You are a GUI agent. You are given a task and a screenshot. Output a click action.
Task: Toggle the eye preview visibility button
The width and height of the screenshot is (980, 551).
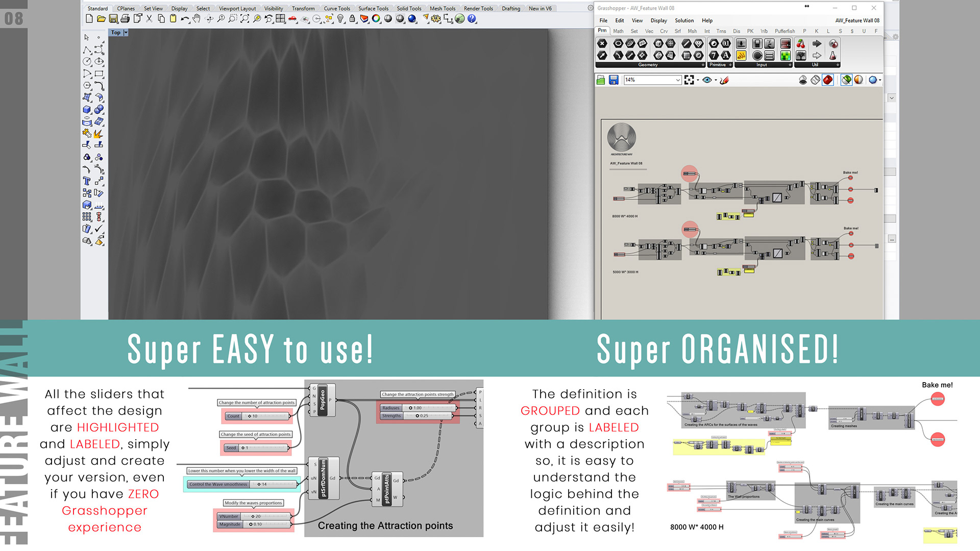707,80
